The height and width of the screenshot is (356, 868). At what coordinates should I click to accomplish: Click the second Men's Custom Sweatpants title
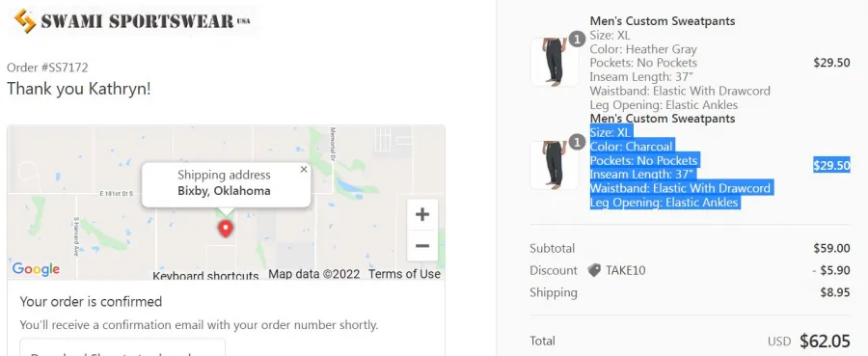[x=663, y=119]
